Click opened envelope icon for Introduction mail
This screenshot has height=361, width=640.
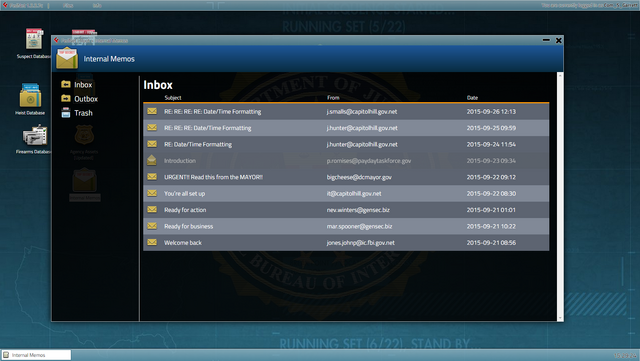tap(152, 160)
